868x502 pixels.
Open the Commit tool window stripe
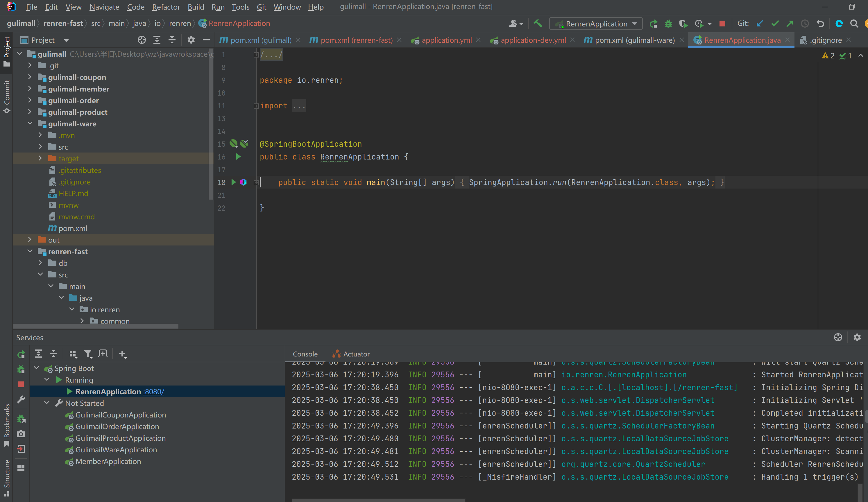[x=7, y=96]
